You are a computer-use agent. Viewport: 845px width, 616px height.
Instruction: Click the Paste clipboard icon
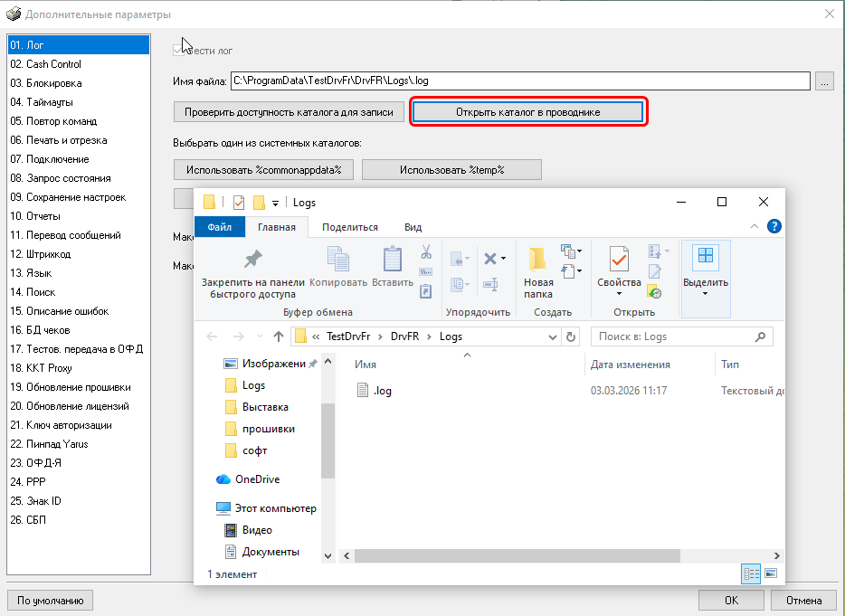pyautogui.click(x=393, y=260)
